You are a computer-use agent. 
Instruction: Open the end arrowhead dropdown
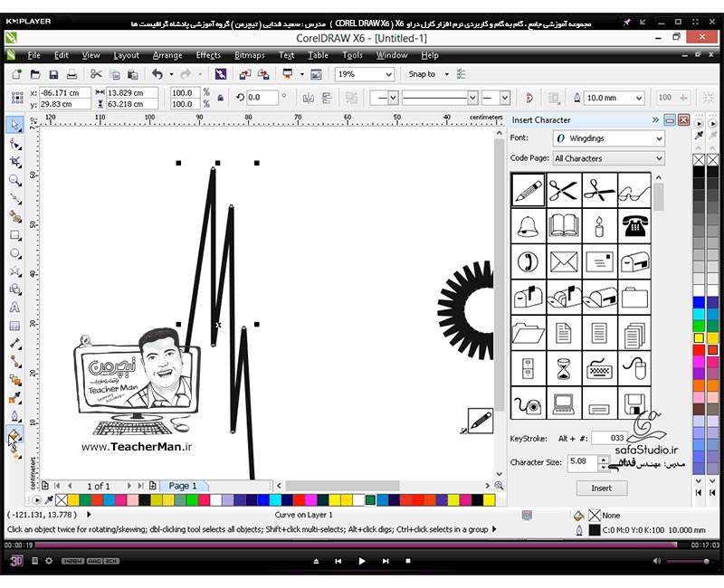click(505, 98)
